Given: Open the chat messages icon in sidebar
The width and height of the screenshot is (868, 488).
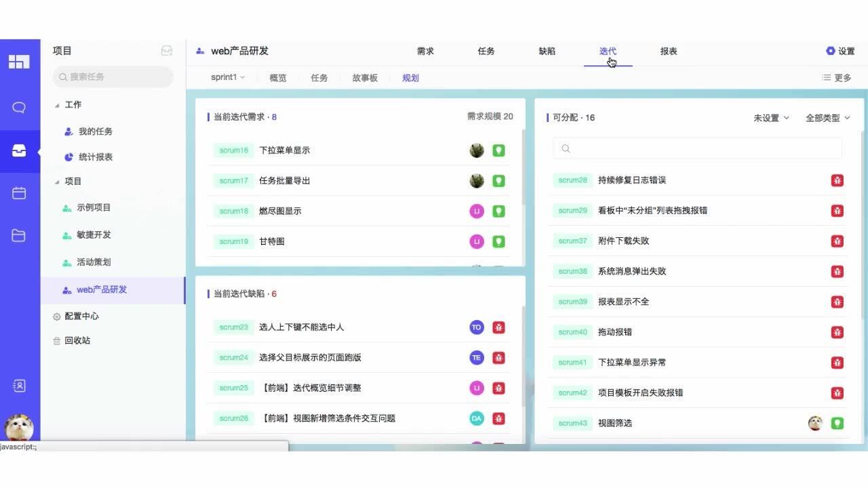Looking at the screenshot, I should 20,107.
